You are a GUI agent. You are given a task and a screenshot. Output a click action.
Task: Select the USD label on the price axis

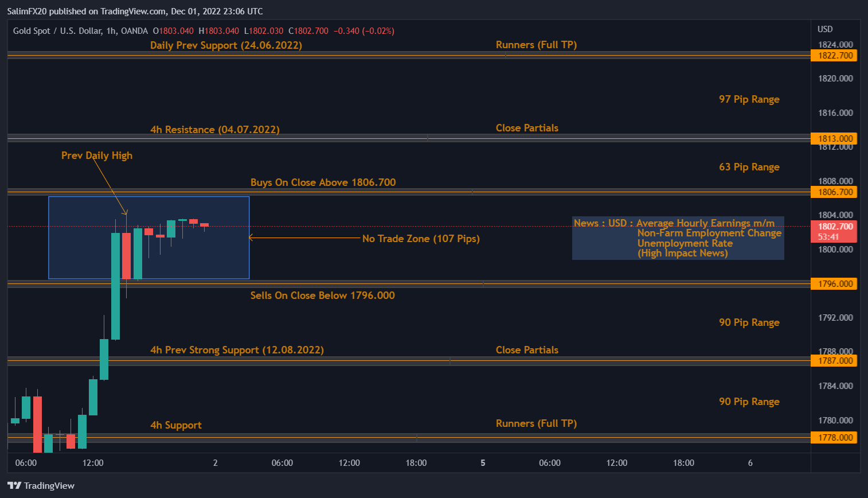click(x=826, y=28)
